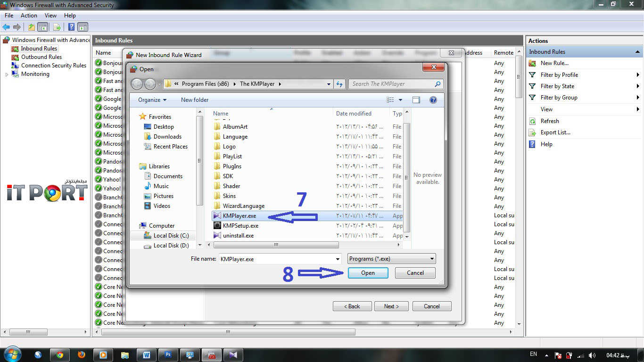Expand the View submenu in the Actions pane
The height and width of the screenshot is (362, 644).
click(x=638, y=109)
